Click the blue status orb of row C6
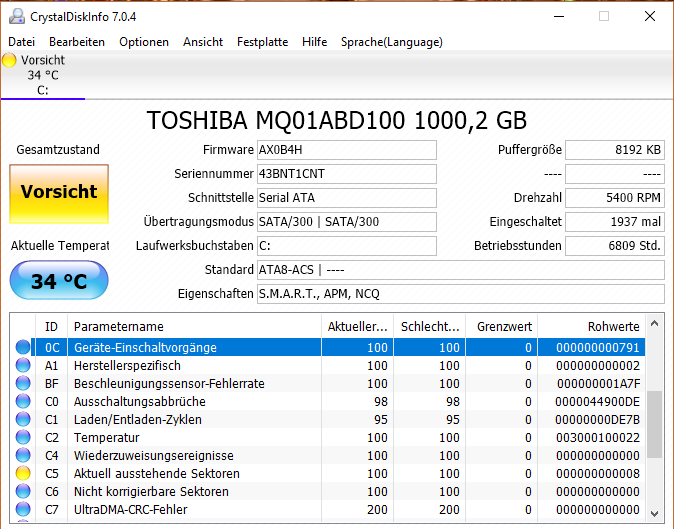The width and height of the screenshot is (674, 529). tap(23, 492)
